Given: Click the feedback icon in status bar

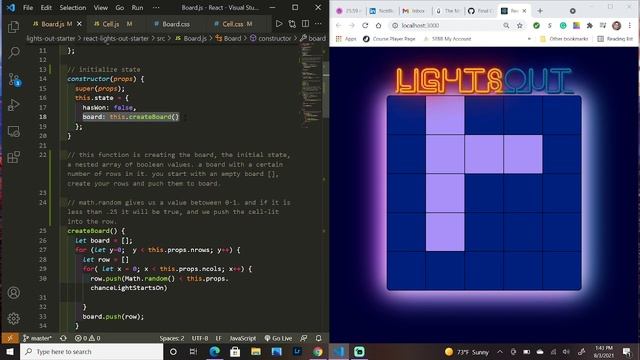Looking at the screenshot, I should pos(304,338).
